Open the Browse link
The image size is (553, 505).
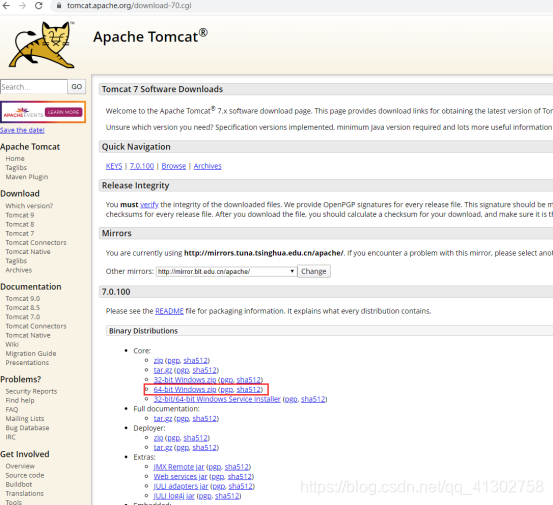[174, 166]
